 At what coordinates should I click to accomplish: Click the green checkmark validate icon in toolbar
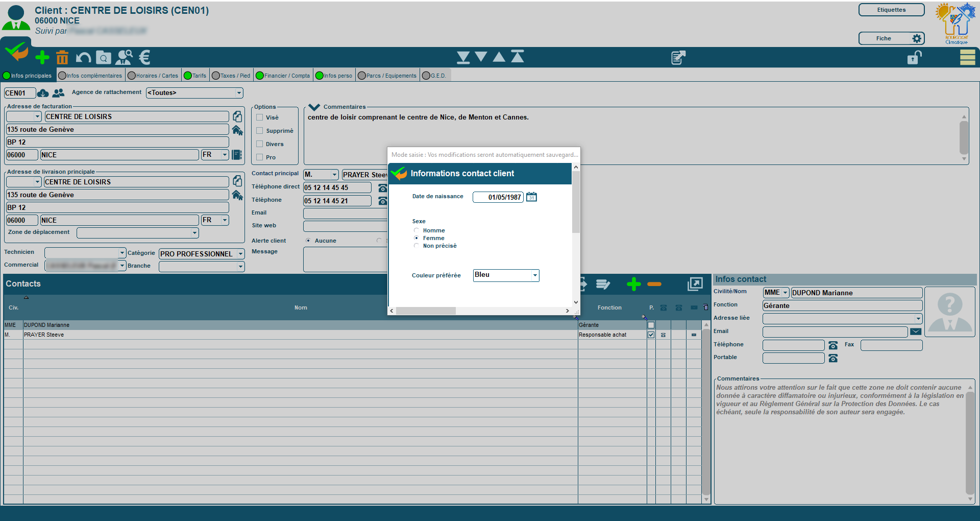point(16,51)
